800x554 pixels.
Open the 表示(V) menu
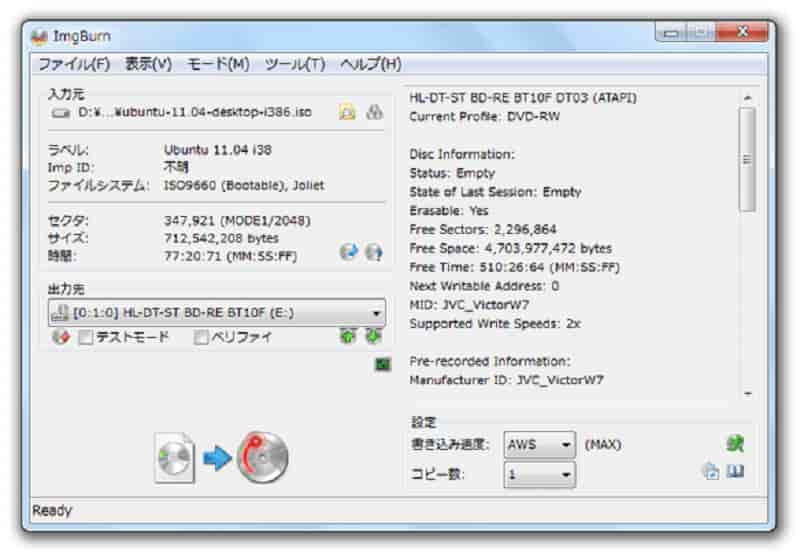coord(148,64)
